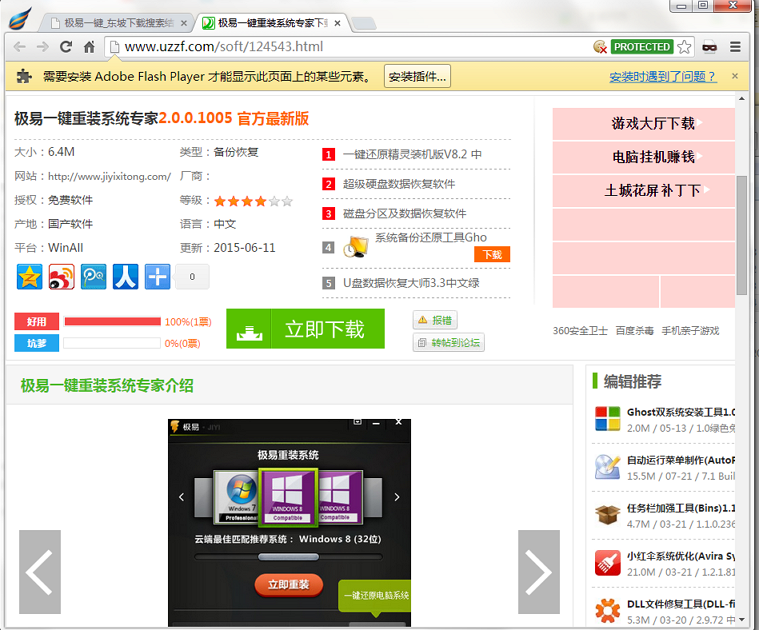Click the 电脑挂机赚钱 banner
Viewport: 759px width, 630px height.
click(x=644, y=157)
